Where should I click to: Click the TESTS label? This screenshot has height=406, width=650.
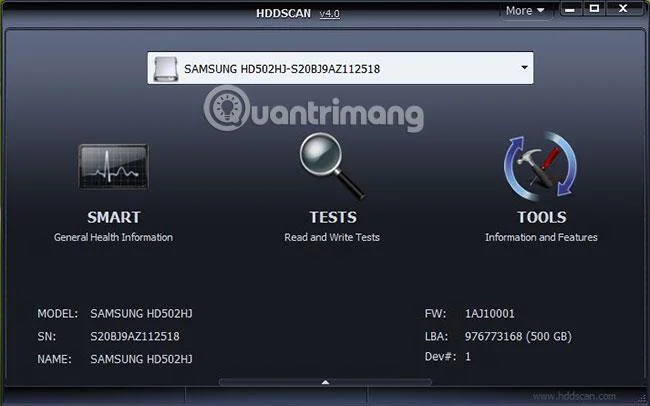pyautogui.click(x=333, y=217)
